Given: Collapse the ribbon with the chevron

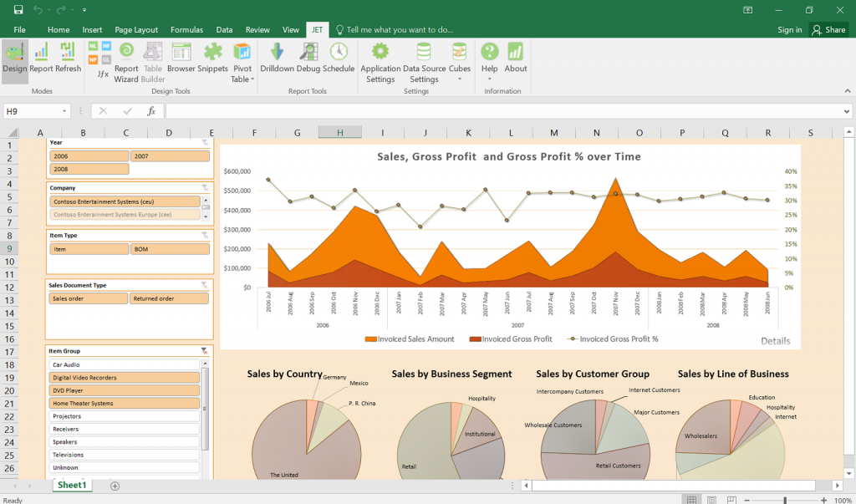Looking at the screenshot, I should 848,91.
